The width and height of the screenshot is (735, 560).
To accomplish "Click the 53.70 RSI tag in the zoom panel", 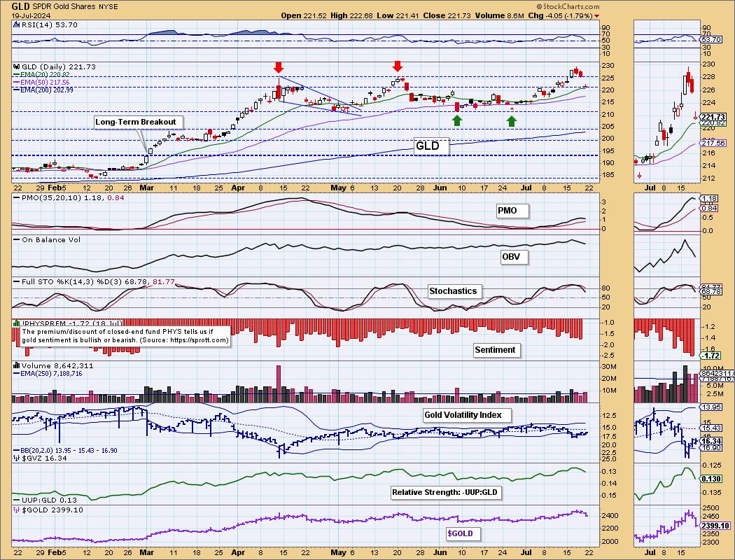I will click(x=712, y=40).
